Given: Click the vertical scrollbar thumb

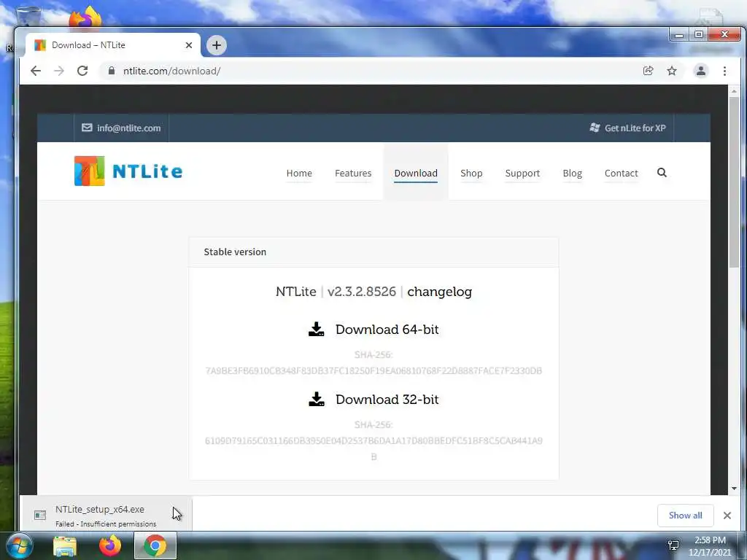Looking at the screenshot, I should [734, 182].
